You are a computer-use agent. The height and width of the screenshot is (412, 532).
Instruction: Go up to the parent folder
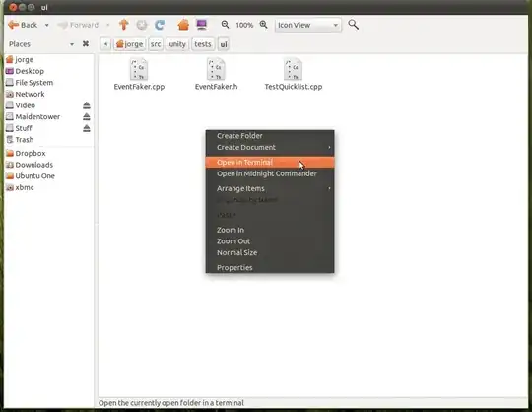[124, 25]
